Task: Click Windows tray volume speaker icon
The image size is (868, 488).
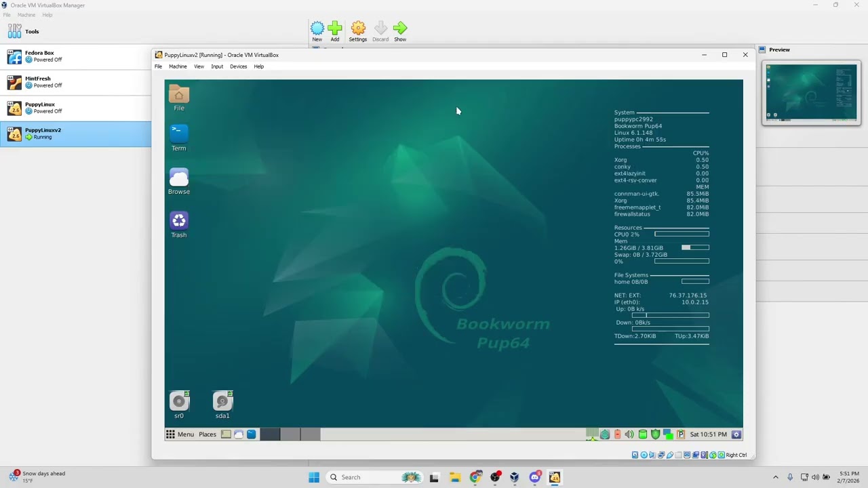Action: (816, 477)
